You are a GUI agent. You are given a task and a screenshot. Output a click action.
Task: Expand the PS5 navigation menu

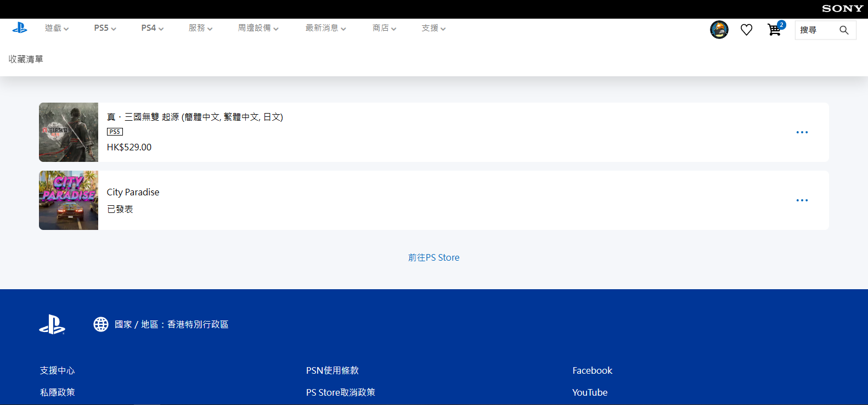[105, 28]
